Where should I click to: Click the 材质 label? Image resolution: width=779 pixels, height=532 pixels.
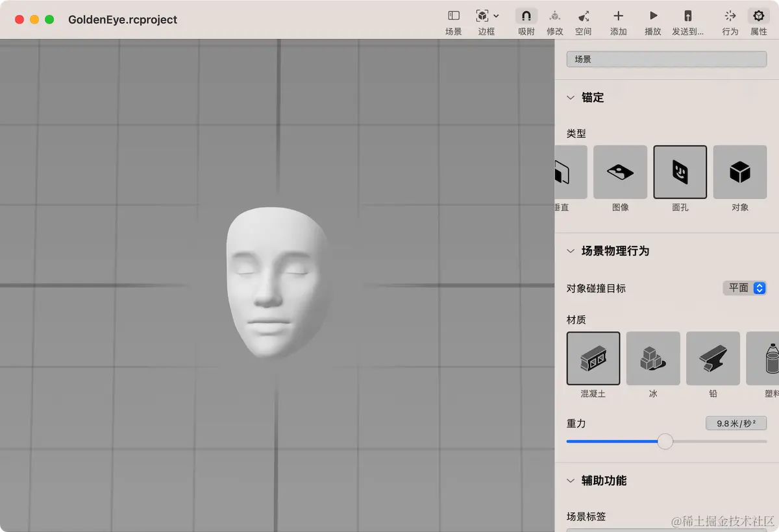point(576,320)
